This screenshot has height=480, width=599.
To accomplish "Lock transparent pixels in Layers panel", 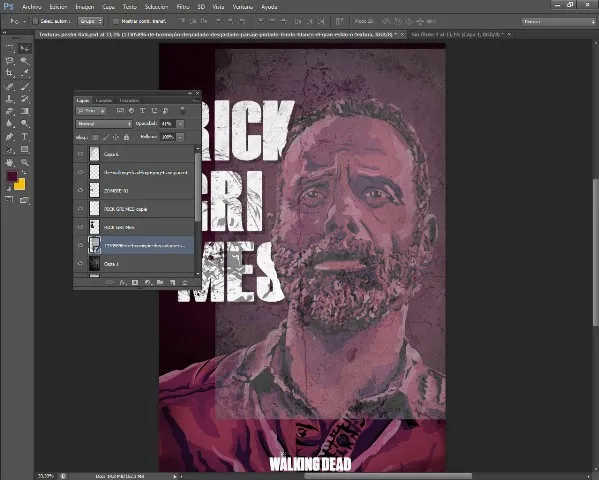I will pyautogui.click(x=96, y=137).
